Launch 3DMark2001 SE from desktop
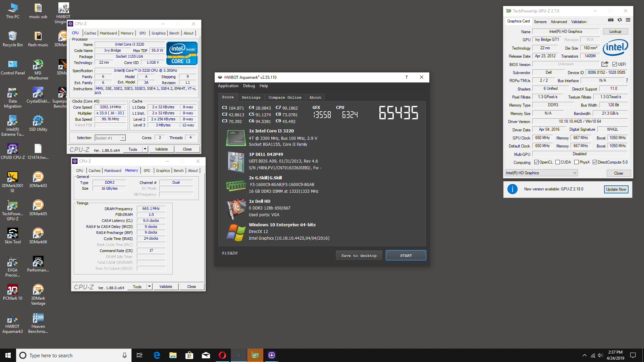Viewport: 644px width, 362px height. 13,182
